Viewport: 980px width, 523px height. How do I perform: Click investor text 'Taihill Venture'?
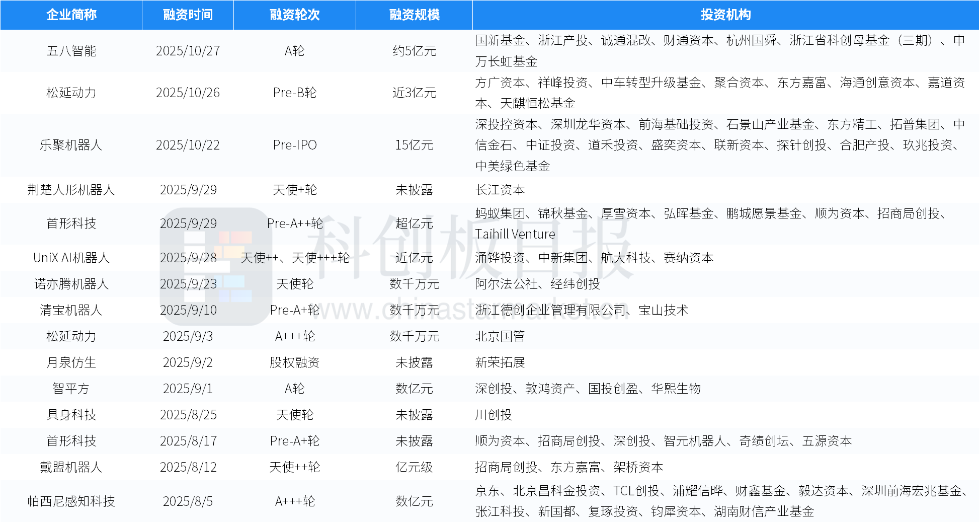515,234
